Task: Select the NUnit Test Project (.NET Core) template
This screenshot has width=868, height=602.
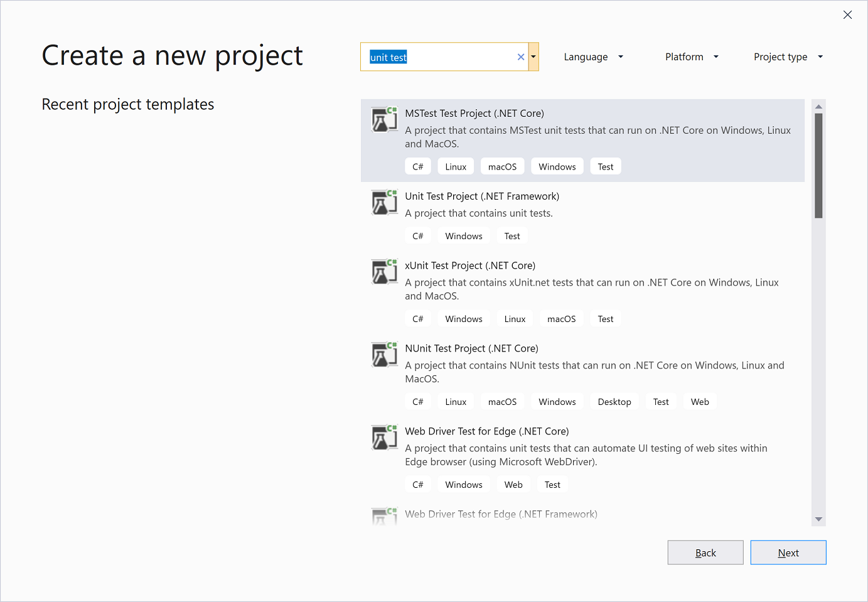Action: coord(471,348)
